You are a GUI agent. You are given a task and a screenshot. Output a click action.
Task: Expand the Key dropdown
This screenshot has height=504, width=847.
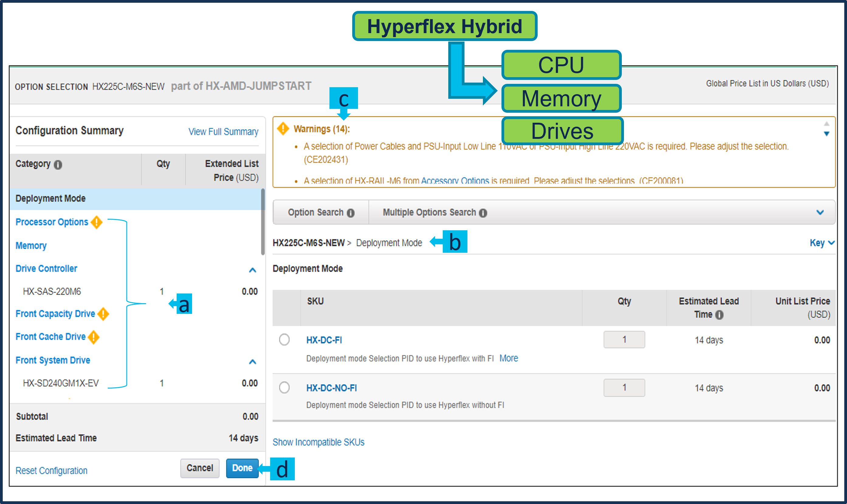tap(822, 243)
